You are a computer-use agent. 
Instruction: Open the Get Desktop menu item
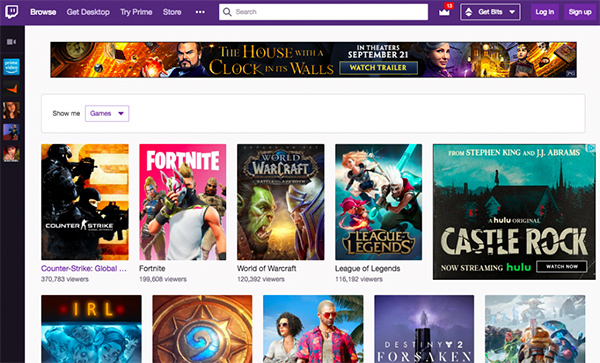(88, 12)
